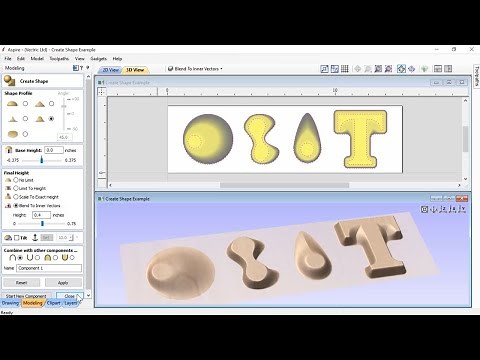The image size is (480, 360).
Task: Open the Model menu
Action: [37, 59]
